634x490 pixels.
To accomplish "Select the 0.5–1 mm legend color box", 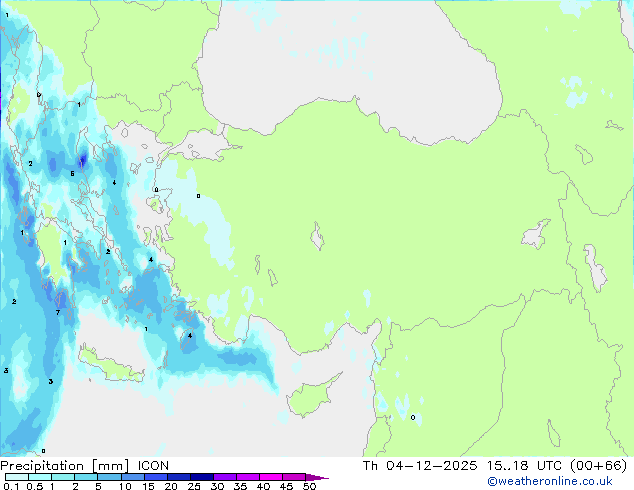I will pos(40,477).
